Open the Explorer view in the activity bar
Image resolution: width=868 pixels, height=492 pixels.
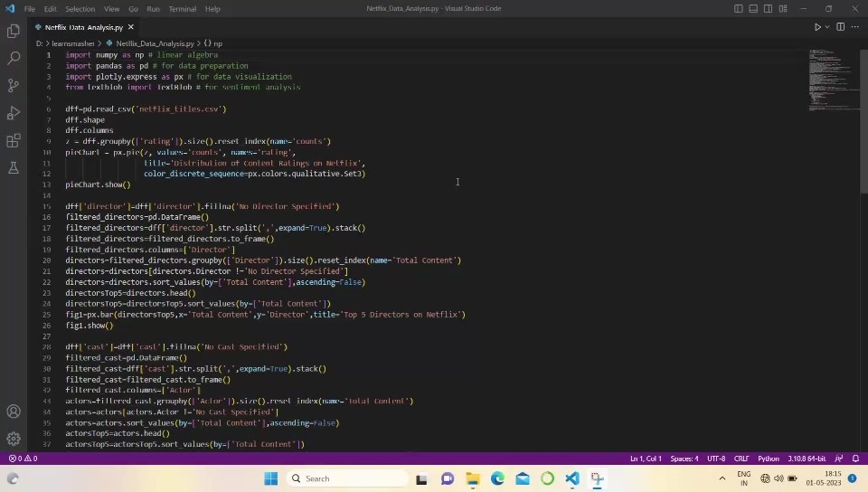click(14, 31)
